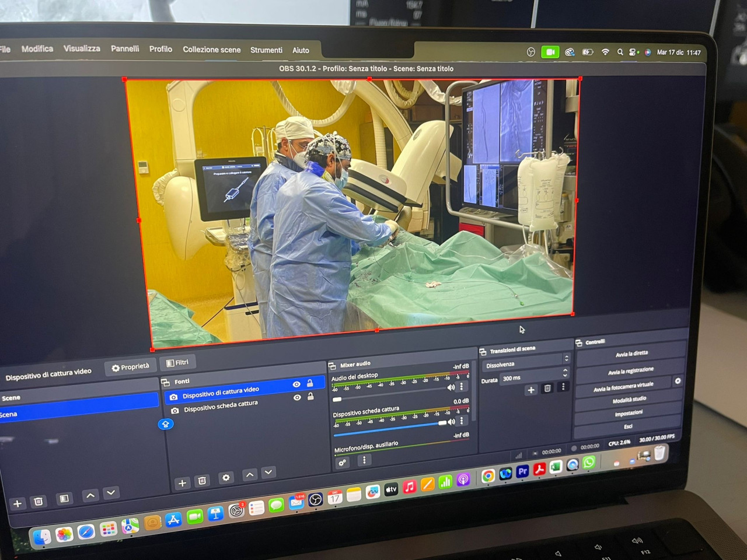Toggle visibility of Dispositivo di cattura video
747x560 pixels.
click(296, 384)
